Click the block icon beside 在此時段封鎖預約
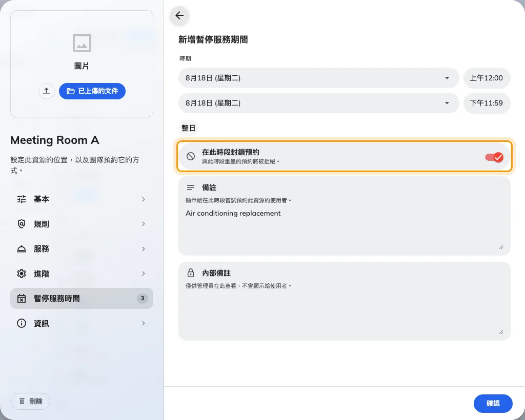This screenshot has width=525, height=420. [x=191, y=156]
